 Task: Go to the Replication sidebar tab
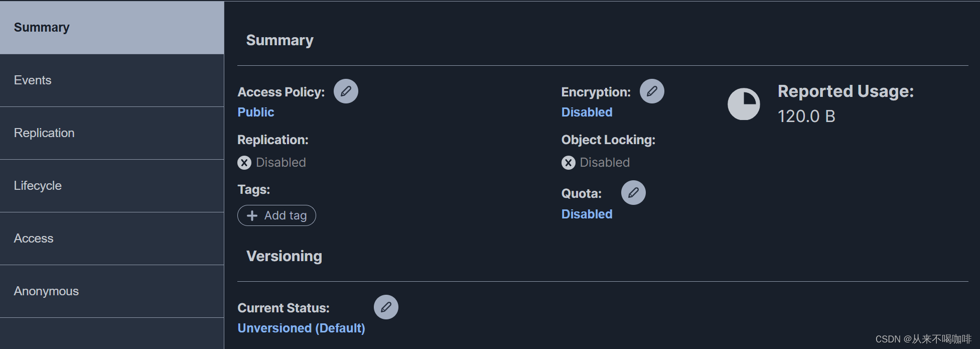[x=112, y=133]
